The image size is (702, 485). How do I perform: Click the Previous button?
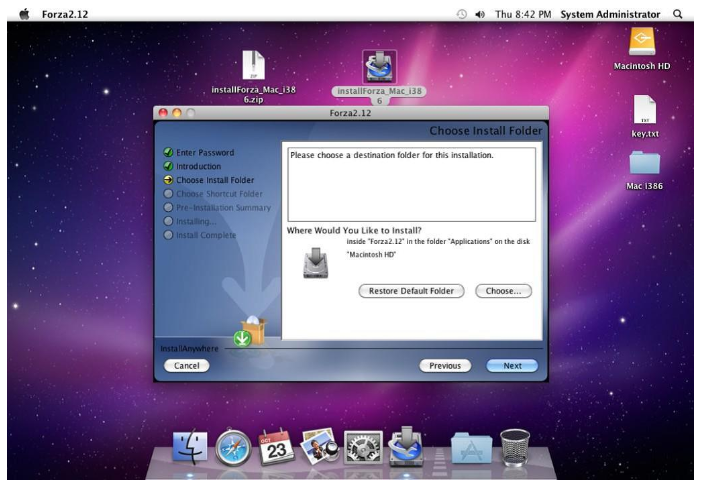[445, 365]
